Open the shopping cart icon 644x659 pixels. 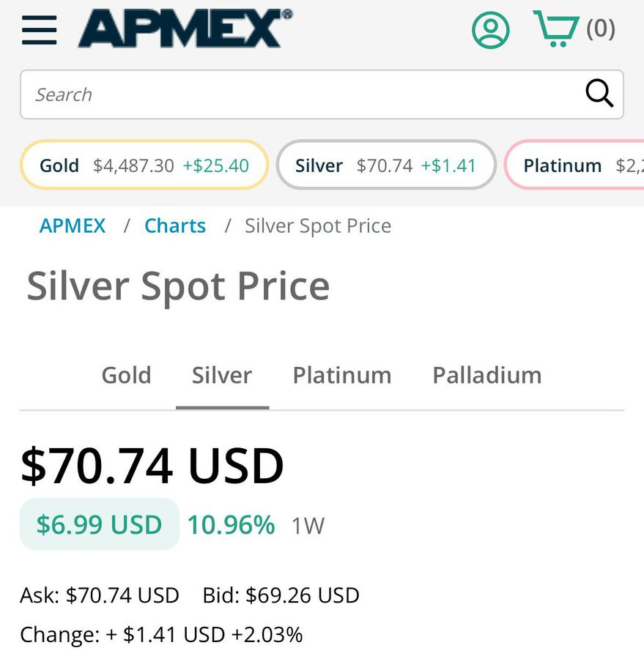click(556, 29)
